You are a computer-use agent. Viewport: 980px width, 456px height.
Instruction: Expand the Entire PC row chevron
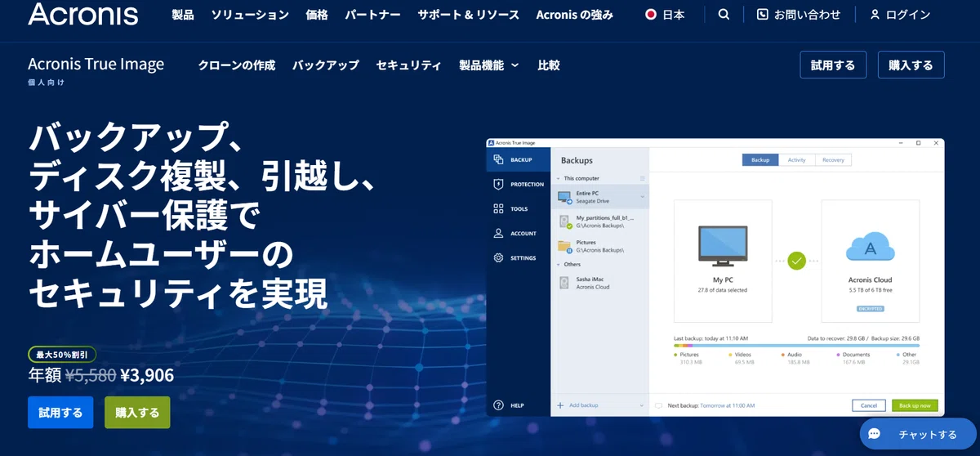643,196
